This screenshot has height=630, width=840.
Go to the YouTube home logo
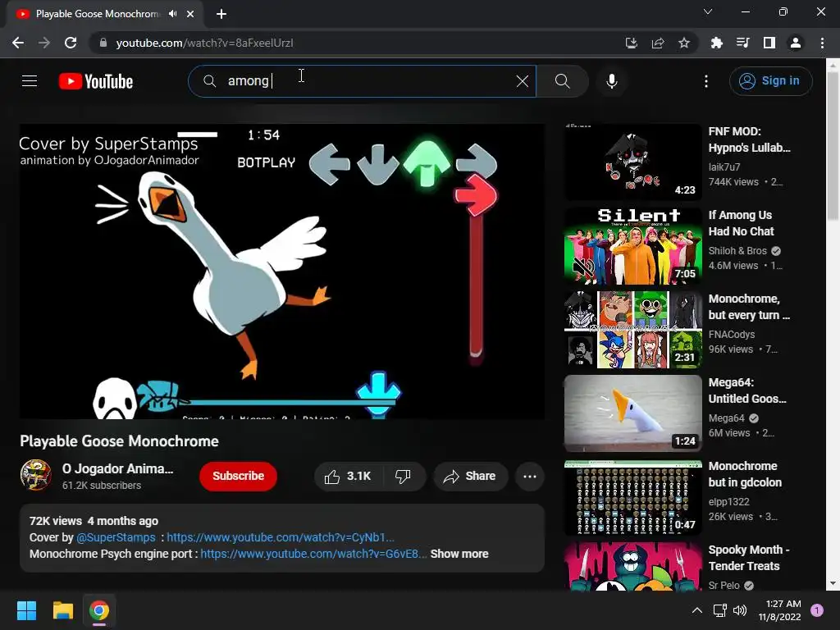pyautogui.click(x=96, y=81)
